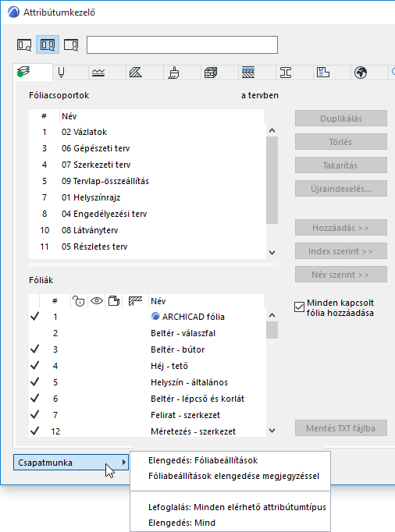The image size is (395, 532).
Task: Switch to the Layers attribute tab
Action: click(x=33, y=72)
